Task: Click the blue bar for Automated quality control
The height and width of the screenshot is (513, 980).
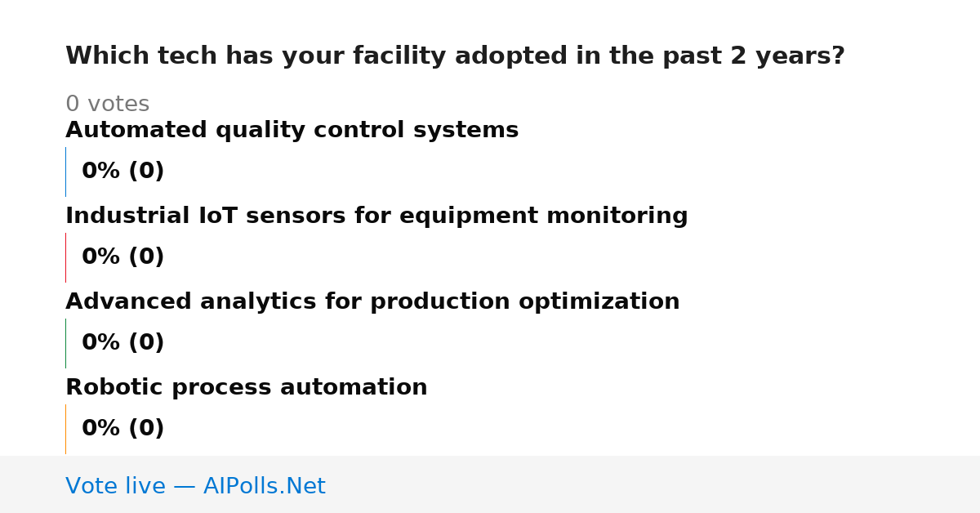Action: [x=65, y=172]
